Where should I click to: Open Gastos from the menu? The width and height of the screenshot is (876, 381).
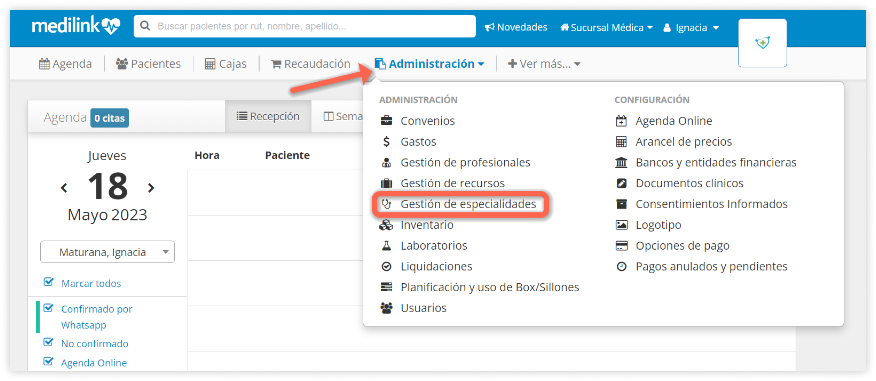click(418, 142)
